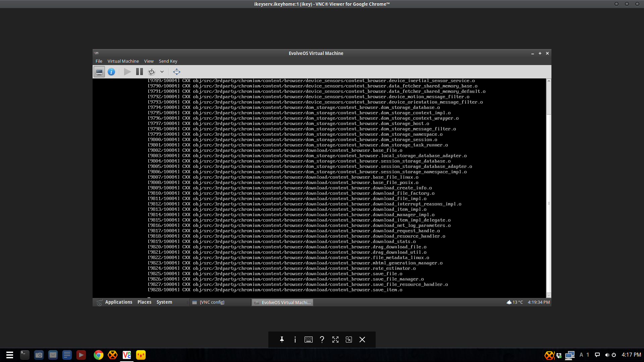Open the System menu in remote panel
The image size is (644, 362).
pyautogui.click(x=164, y=302)
